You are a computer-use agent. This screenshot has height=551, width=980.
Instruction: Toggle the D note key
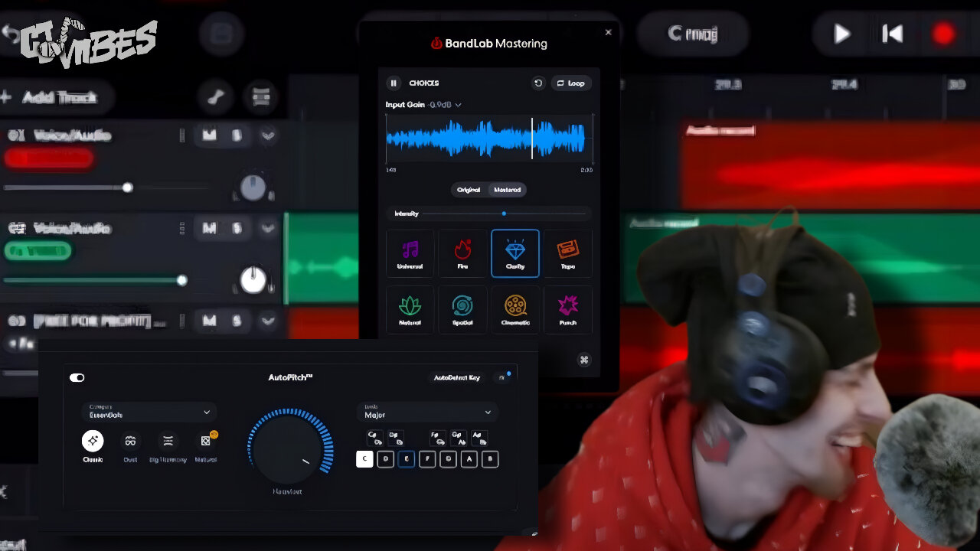pyautogui.click(x=386, y=459)
